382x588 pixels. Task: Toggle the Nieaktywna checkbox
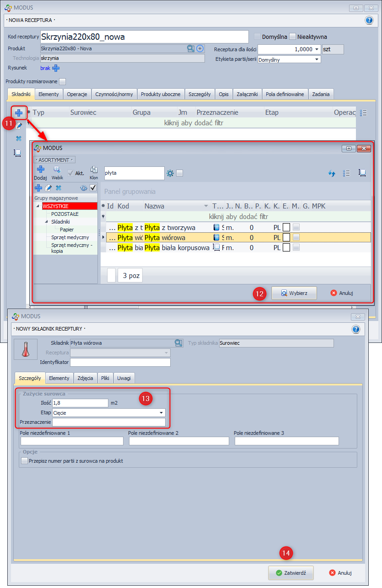(292, 37)
